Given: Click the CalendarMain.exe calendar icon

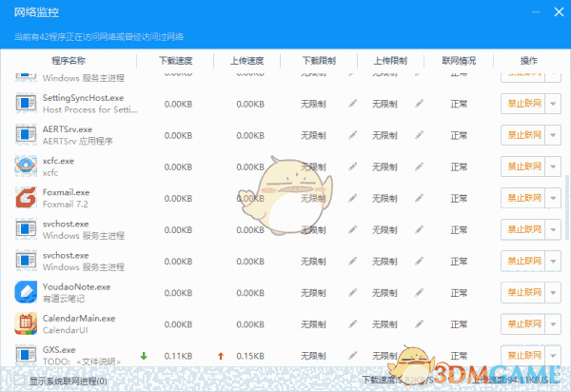Looking at the screenshot, I should [26, 323].
